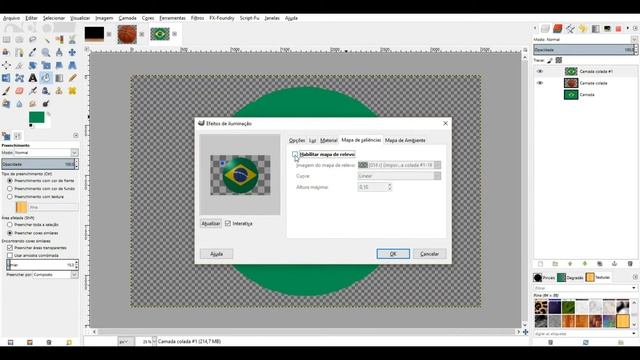The image size is (640, 360).
Task: Switch to the Material tab
Action: click(x=329, y=140)
